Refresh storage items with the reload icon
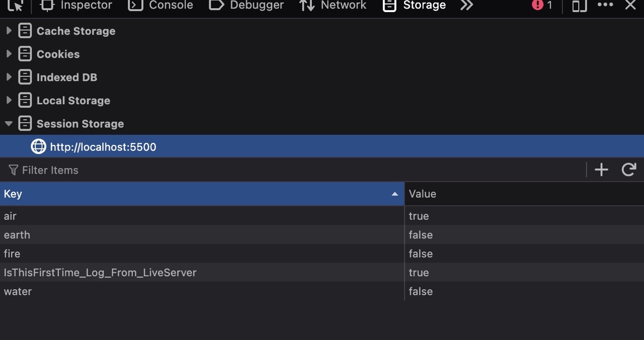 point(628,169)
